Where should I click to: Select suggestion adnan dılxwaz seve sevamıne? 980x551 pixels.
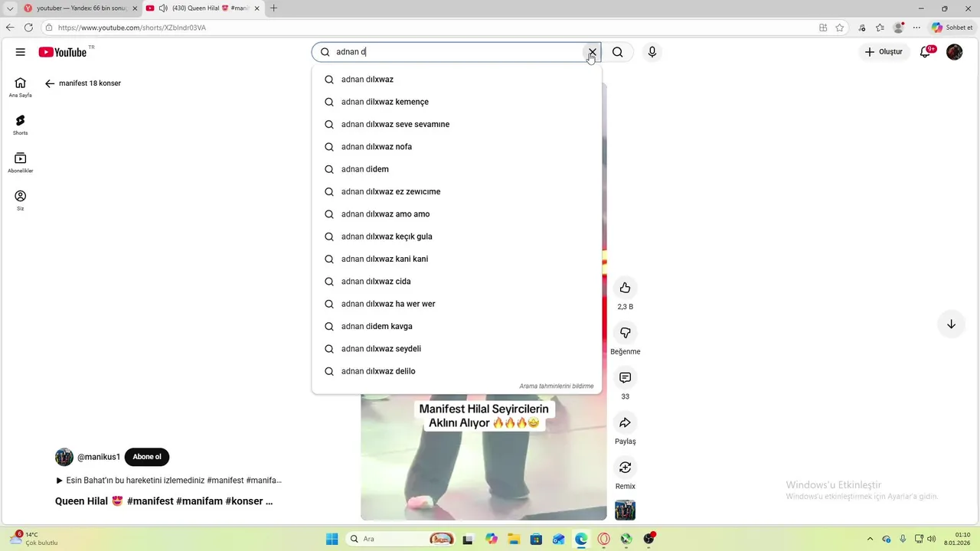456,124
